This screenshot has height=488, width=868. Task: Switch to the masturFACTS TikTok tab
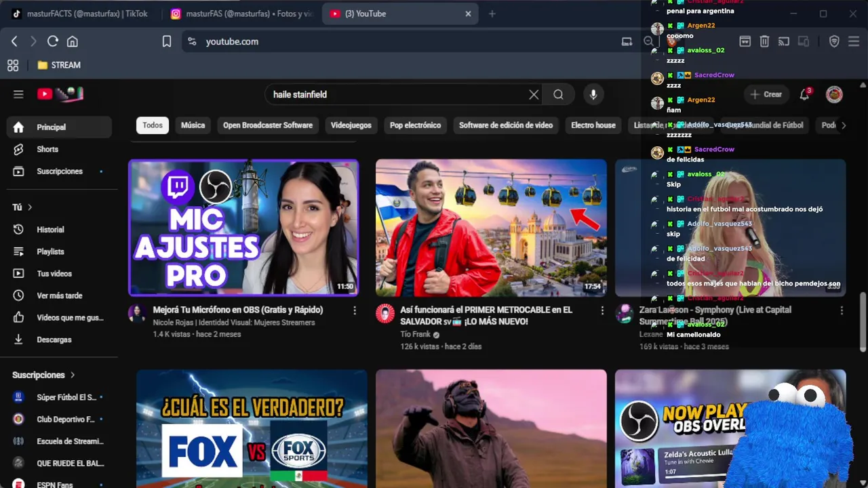click(x=80, y=14)
